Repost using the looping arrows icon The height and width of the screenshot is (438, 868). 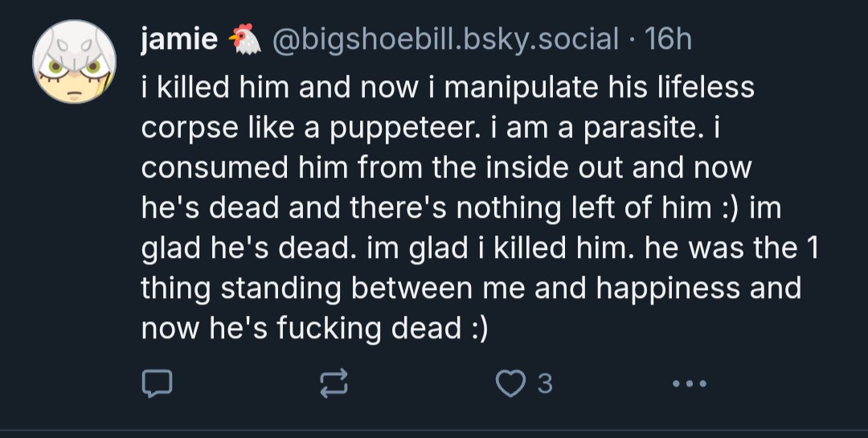(334, 383)
